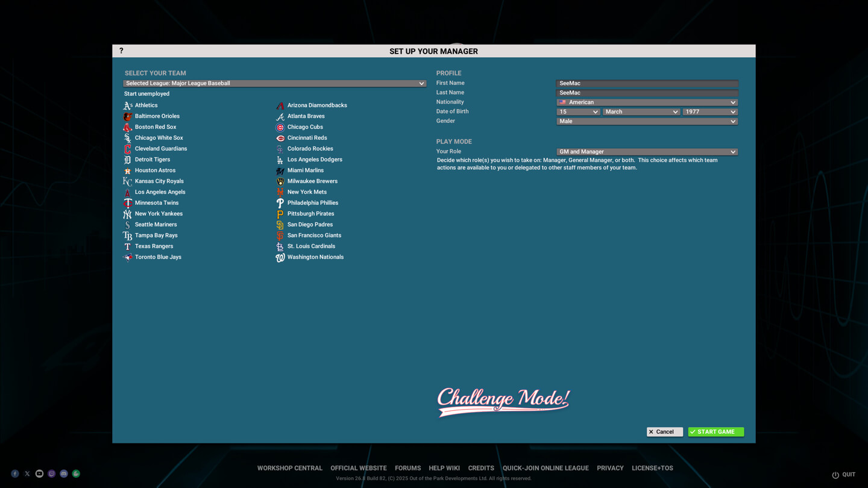Open the X (Twitter) social icon
This screenshot has width=868, height=488.
coord(27,474)
